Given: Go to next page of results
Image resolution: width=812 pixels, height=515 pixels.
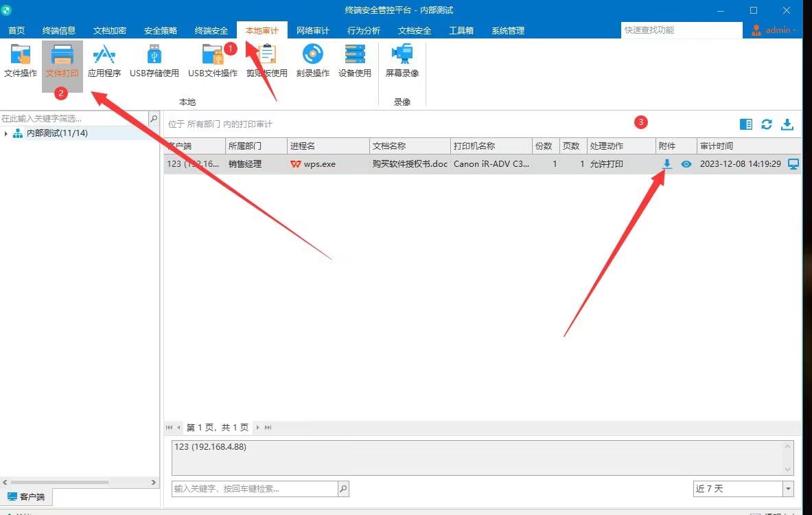Looking at the screenshot, I should (x=257, y=427).
